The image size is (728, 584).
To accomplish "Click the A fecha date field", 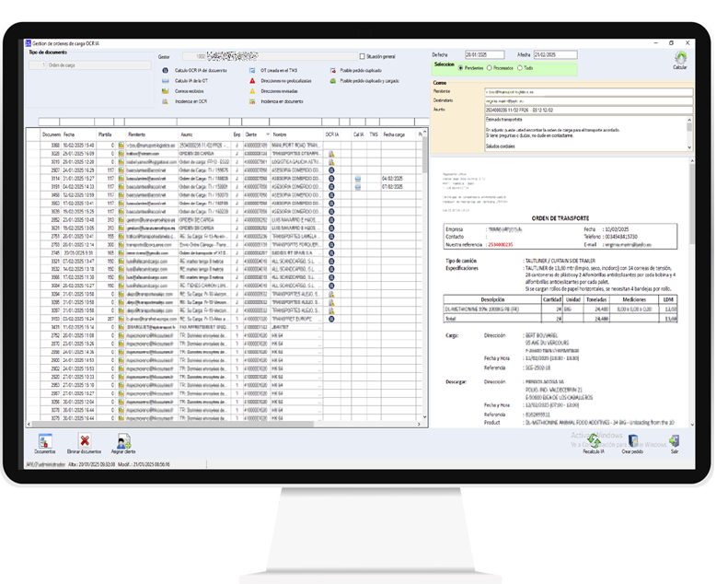I will tap(555, 55).
